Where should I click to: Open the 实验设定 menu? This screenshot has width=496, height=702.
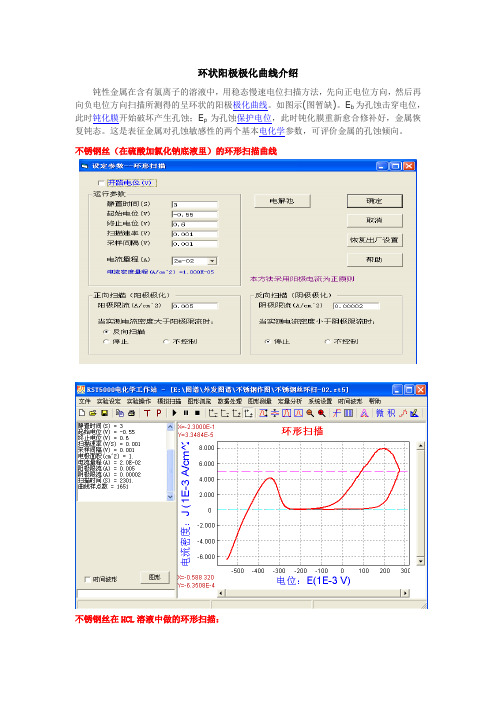click(x=111, y=401)
